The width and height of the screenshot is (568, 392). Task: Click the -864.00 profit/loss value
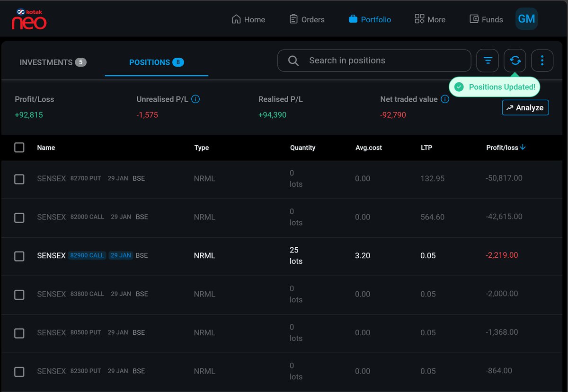(x=499, y=371)
